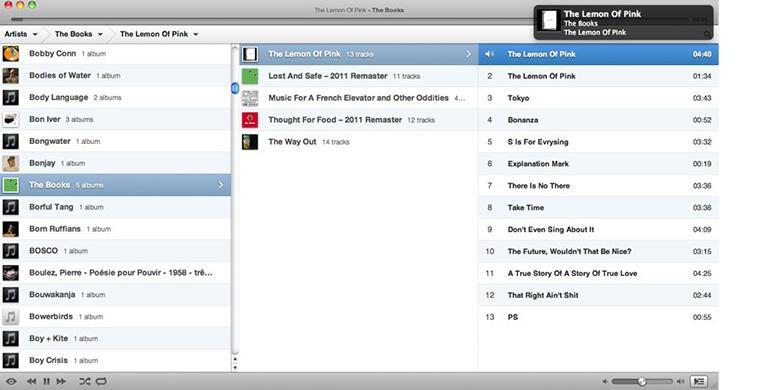780x390 pixels.
Task: Play track 10 The Future, Wouldn't That Be Nice?
Action: pyautogui.click(x=598, y=251)
